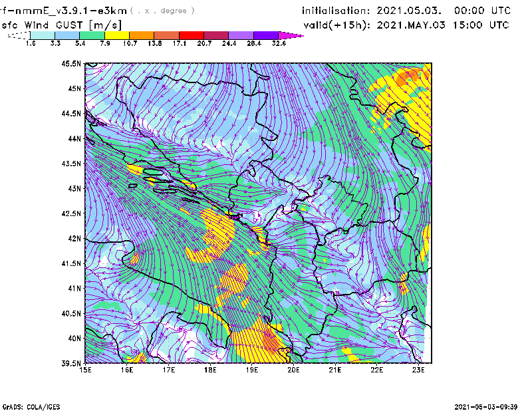
Task: Click the '17E' longitude label
Action: coord(169,370)
